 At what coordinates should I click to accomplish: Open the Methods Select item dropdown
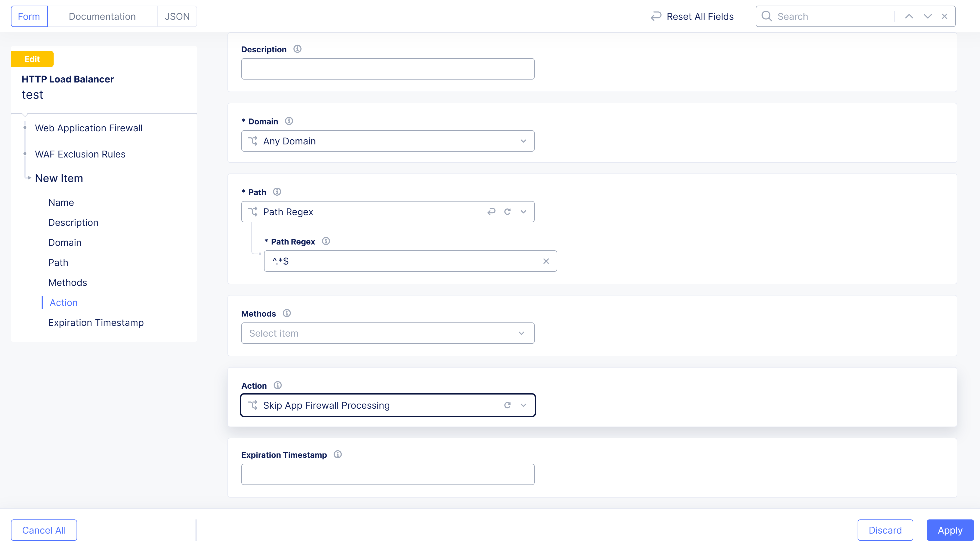click(387, 333)
